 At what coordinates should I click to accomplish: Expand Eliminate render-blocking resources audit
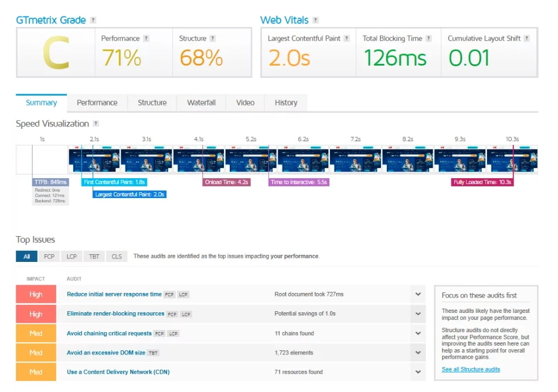pyautogui.click(x=418, y=313)
